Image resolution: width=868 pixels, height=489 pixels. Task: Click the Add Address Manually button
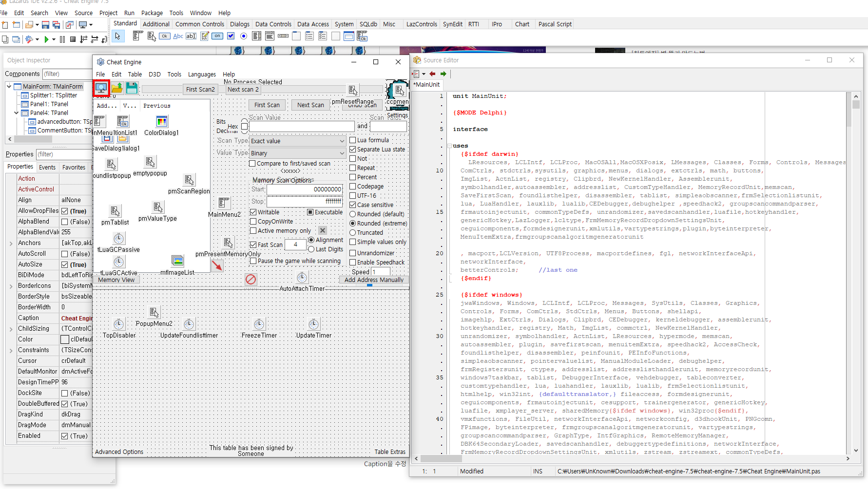tap(374, 280)
